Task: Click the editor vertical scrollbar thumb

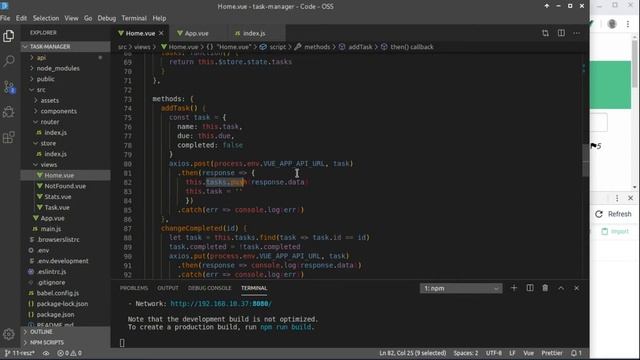Action: pyautogui.click(x=585, y=160)
